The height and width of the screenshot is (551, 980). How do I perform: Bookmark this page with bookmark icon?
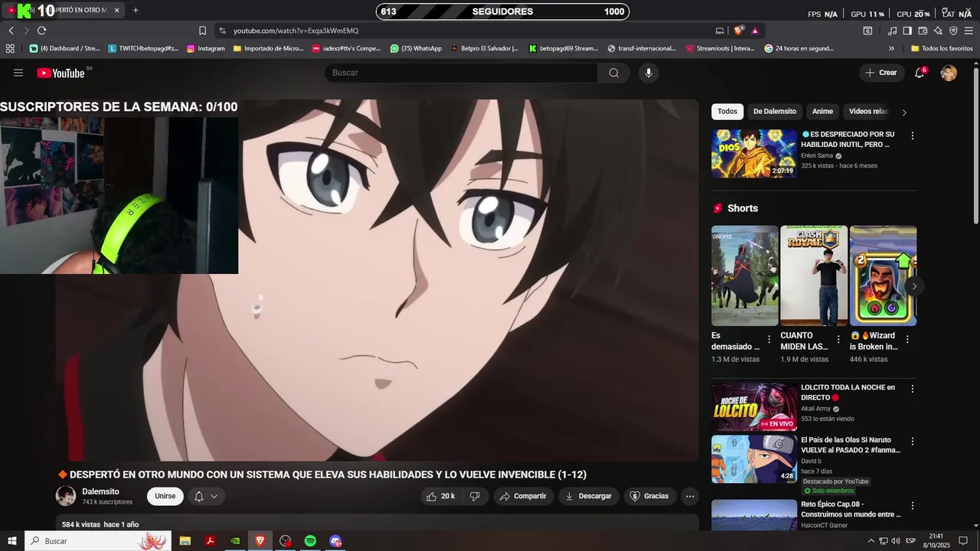click(202, 31)
